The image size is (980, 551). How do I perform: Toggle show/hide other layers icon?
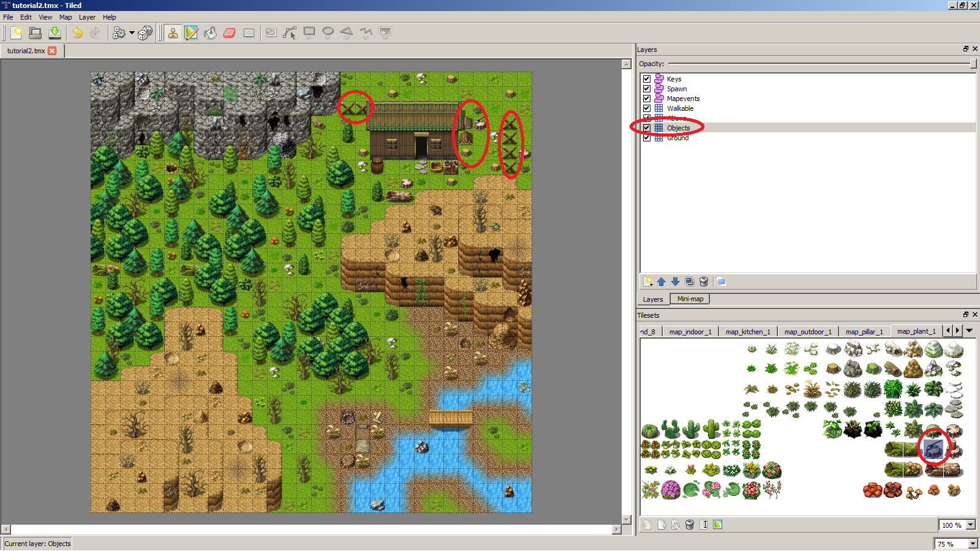tap(722, 282)
